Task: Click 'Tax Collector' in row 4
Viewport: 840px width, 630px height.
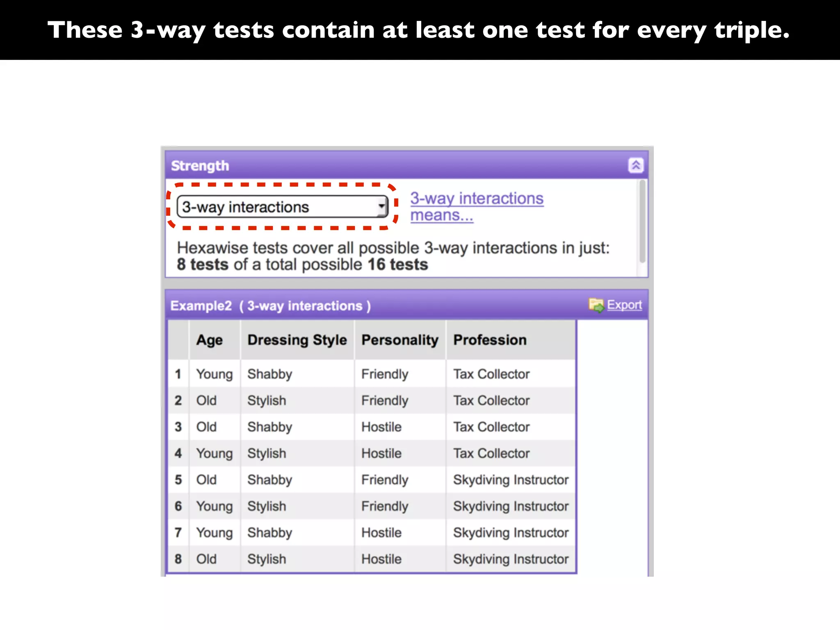Action: pos(491,453)
